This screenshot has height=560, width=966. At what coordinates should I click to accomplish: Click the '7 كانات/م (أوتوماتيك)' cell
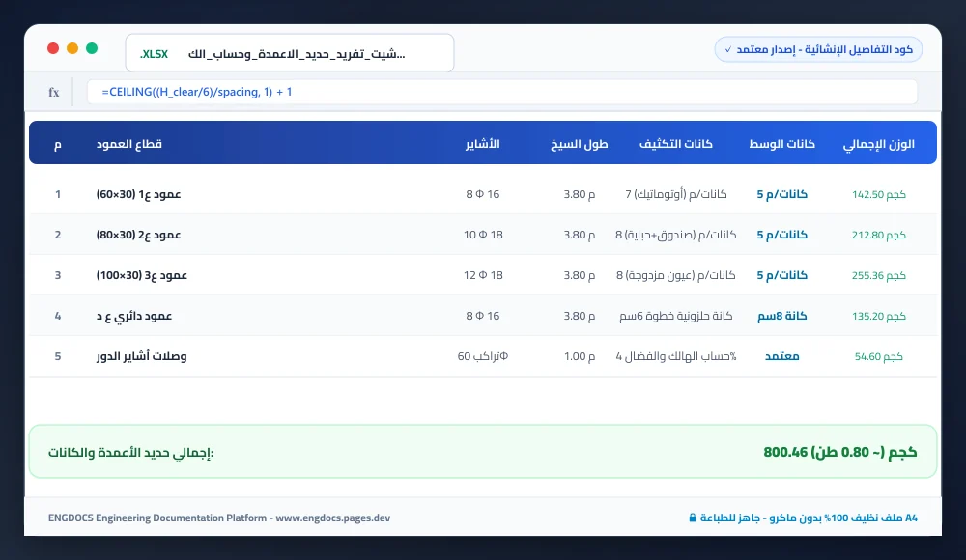(676, 194)
